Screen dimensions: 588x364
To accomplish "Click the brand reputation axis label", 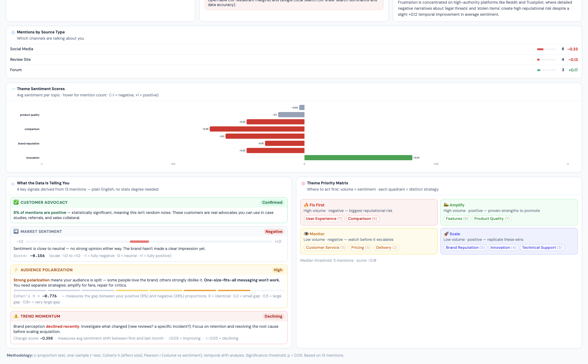I will 29,143.
